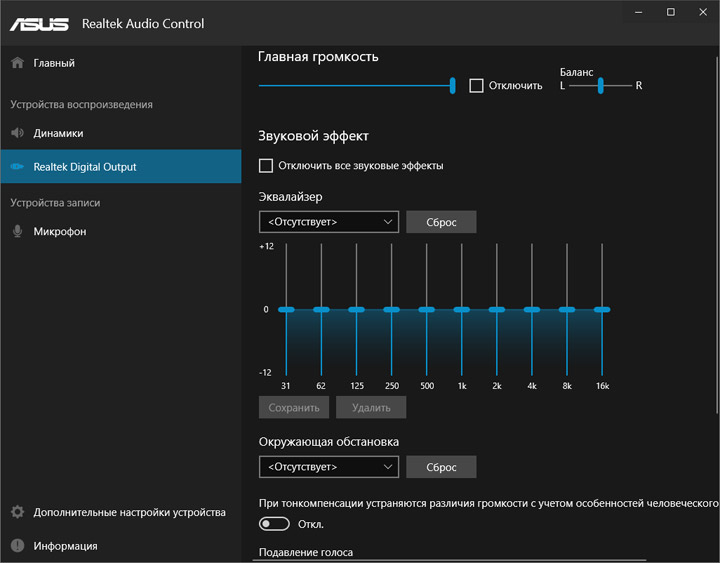720x563 pixels.
Task: Click the home icon beside Главный
Action: click(x=17, y=63)
